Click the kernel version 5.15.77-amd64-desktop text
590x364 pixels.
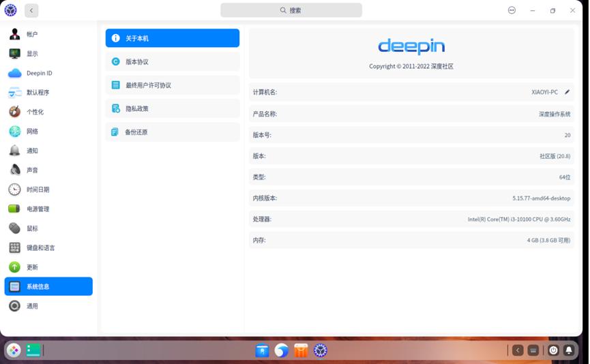(x=541, y=198)
